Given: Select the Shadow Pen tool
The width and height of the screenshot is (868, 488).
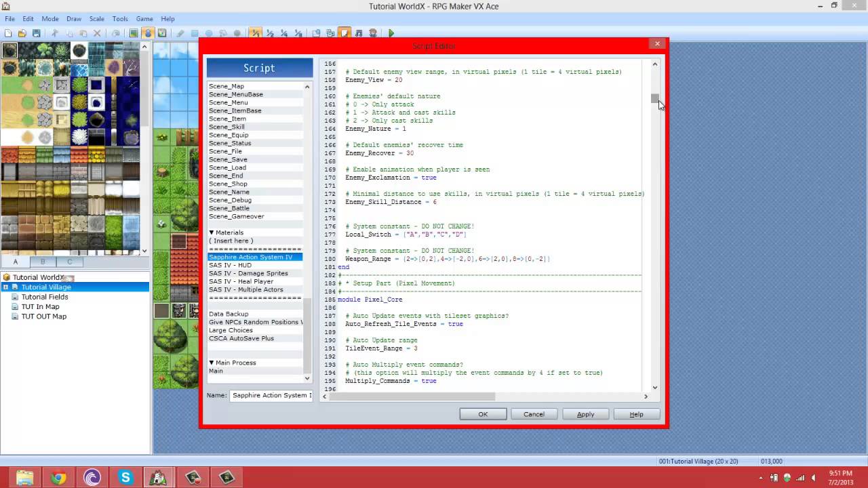Looking at the screenshot, I should coord(237,33).
